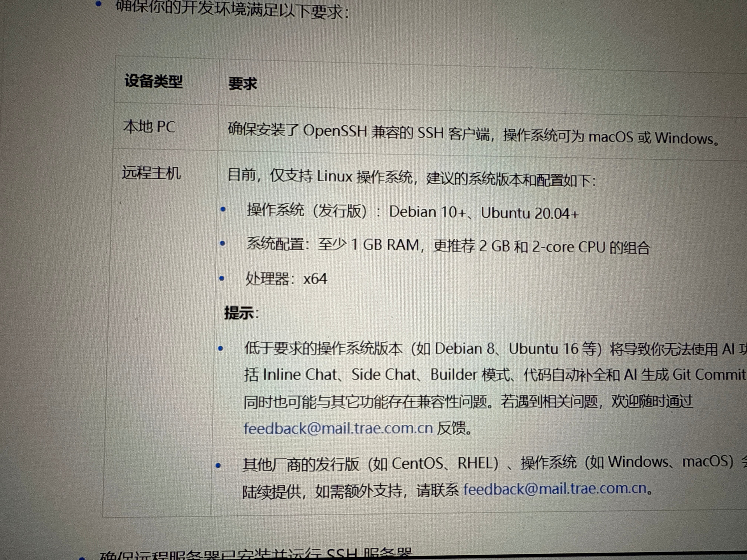The image size is (747, 560).
Task: Click the Inline Chat text
Action: coord(300,374)
